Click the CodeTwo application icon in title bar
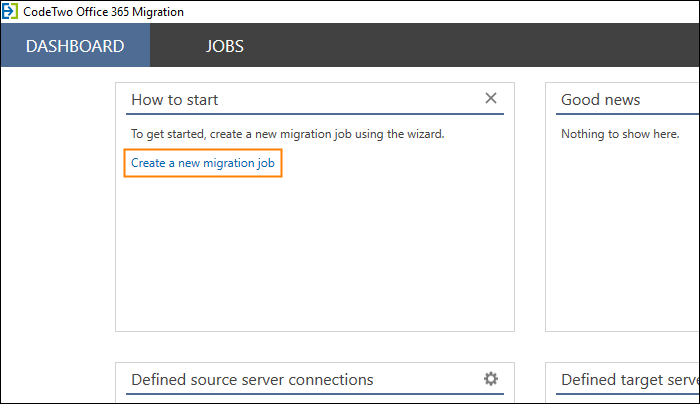Screen dimensions: 700x404 [x=9, y=11]
